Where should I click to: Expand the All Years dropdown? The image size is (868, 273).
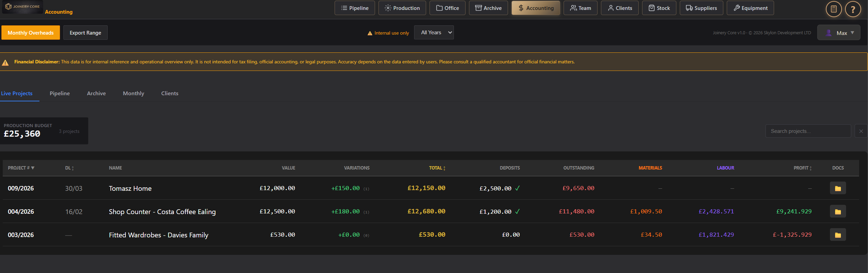tap(434, 33)
